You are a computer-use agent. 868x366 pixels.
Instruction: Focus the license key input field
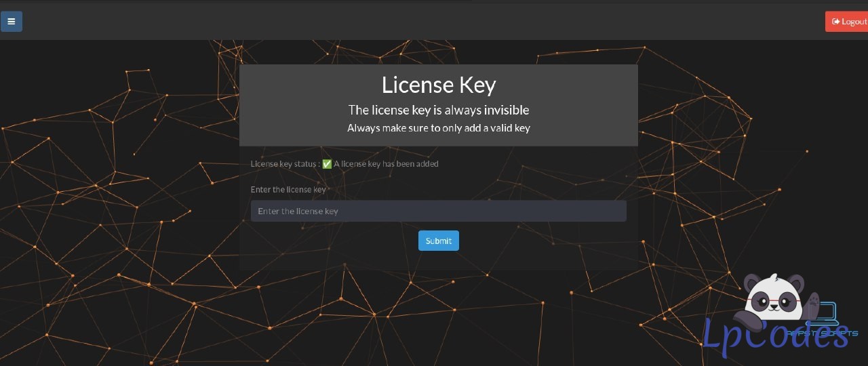[438, 211]
